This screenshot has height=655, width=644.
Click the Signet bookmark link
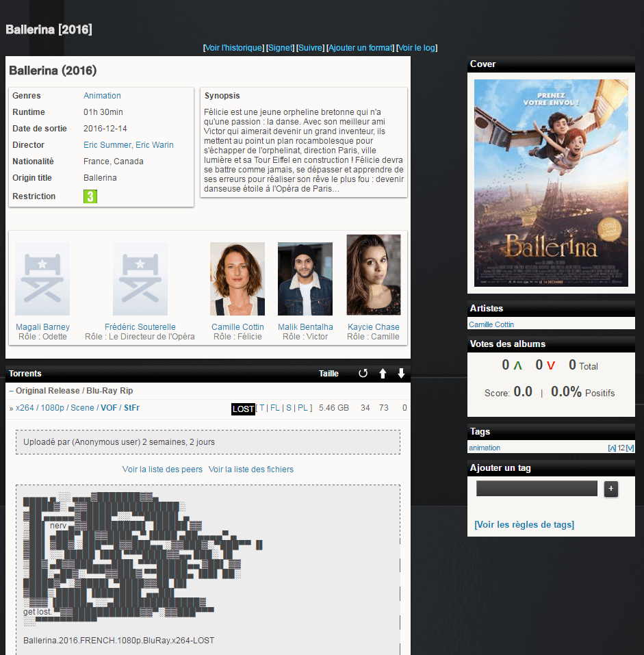[x=280, y=48]
